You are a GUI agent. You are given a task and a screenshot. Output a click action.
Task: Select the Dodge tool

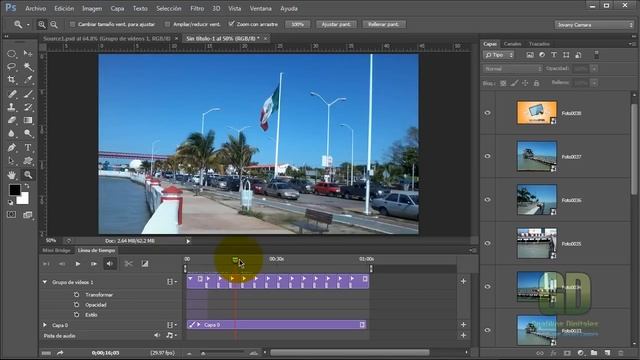28,133
